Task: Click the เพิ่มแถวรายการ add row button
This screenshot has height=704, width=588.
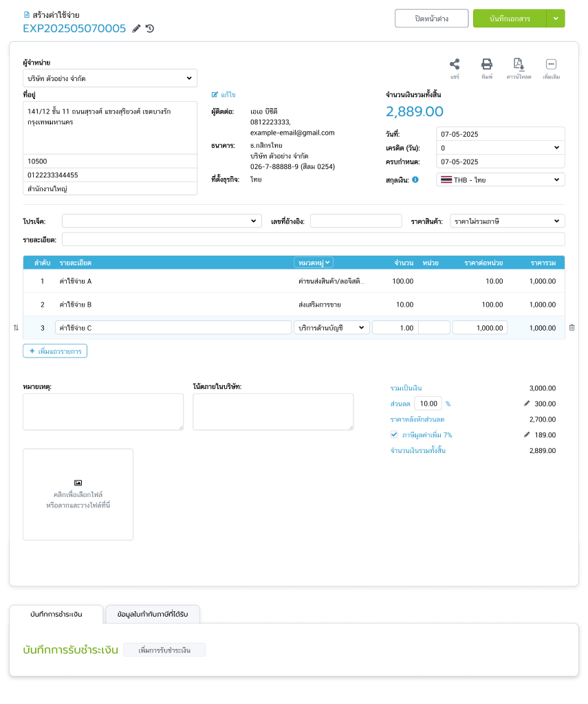Action: (55, 351)
